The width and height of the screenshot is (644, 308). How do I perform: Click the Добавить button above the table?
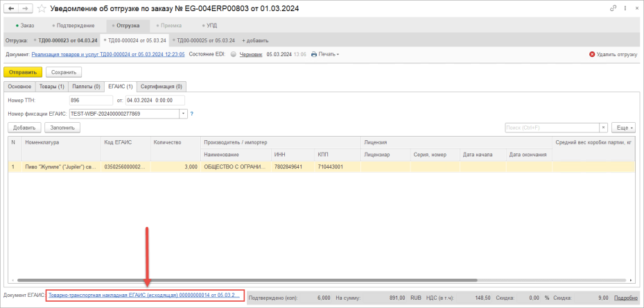tap(24, 128)
